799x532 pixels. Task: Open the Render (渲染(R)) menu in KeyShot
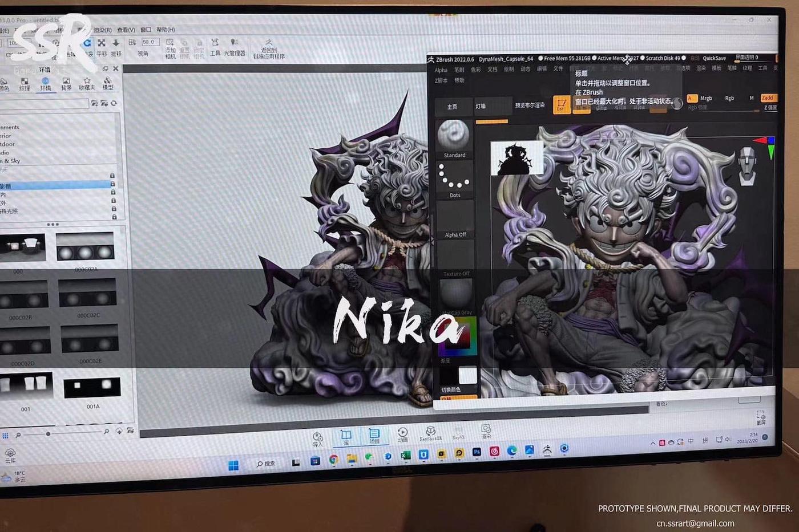[x=102, y=30]
